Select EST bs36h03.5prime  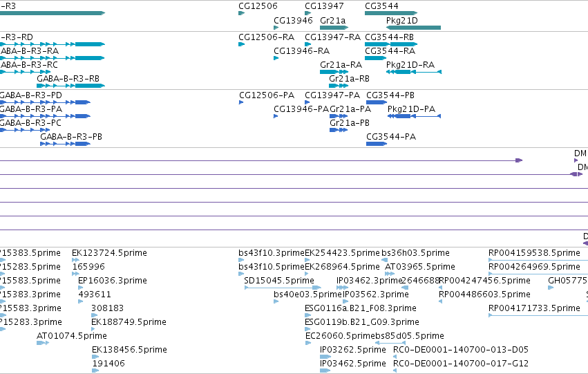pos(415,253)
